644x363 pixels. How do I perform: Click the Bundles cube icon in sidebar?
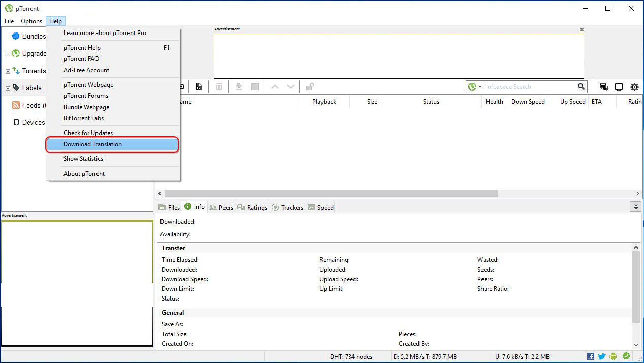coord(16,36)
